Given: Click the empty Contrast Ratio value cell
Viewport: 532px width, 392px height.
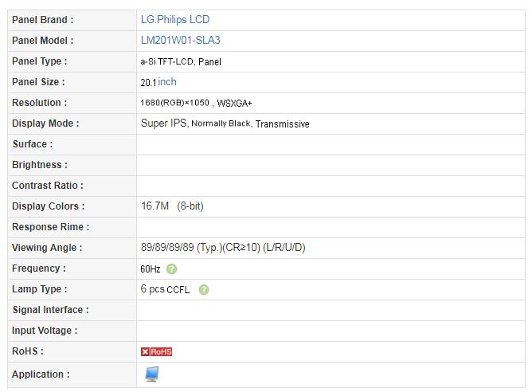Looking at the screenshot, I should tap(331, 186).
